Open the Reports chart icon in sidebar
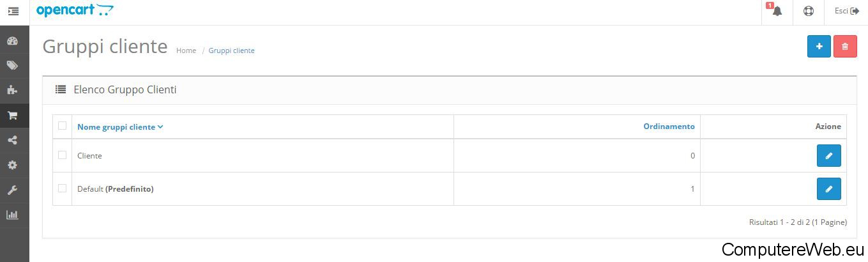This screenshot has height=262, width=868. [12, 215]
